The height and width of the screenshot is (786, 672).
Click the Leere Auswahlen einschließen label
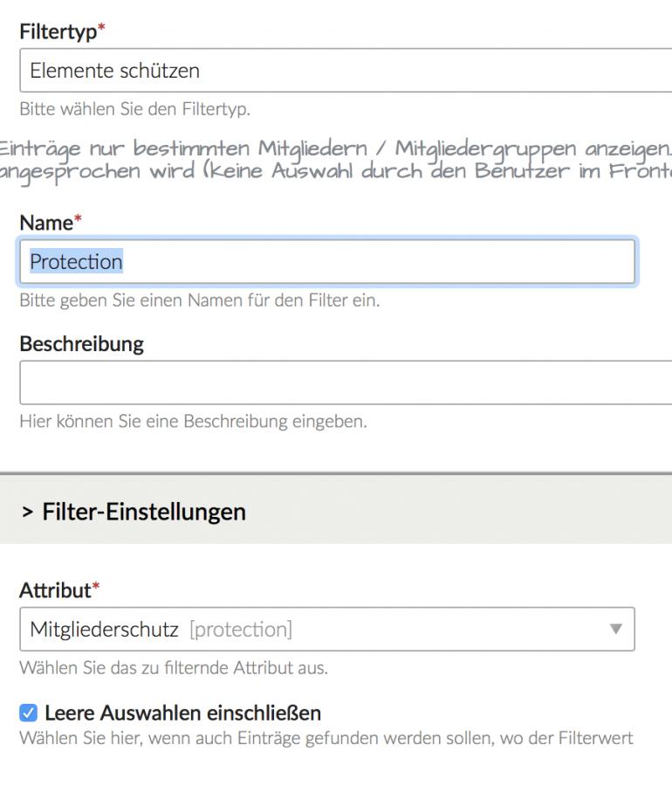(x=182, y=713)
